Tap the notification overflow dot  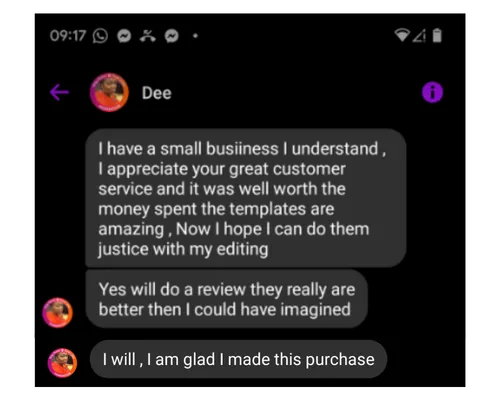point(195,36)
